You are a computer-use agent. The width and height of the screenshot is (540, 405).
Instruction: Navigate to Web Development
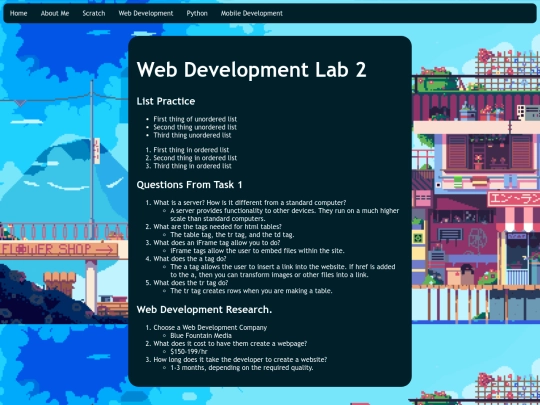(146, 13)
